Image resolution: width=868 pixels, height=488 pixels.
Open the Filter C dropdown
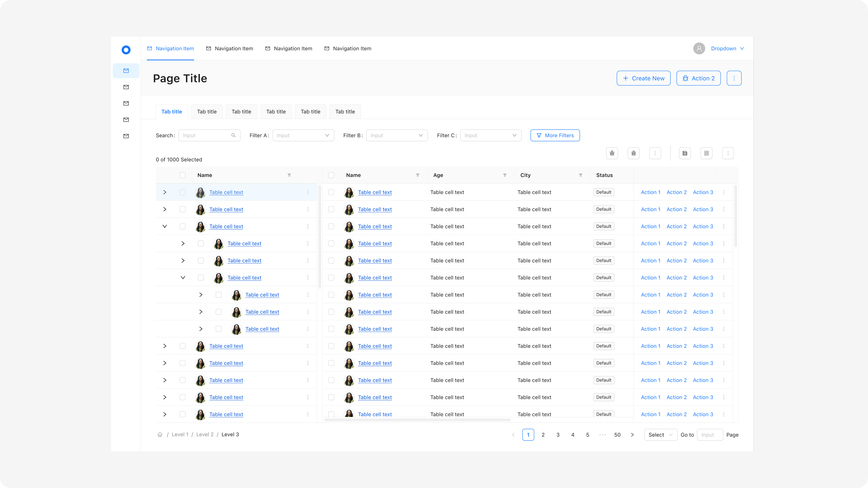(491, 135)
